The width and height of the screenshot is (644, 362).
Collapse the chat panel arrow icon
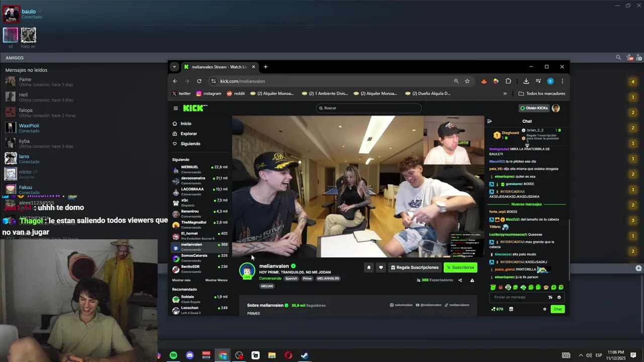tap(489, 121)
